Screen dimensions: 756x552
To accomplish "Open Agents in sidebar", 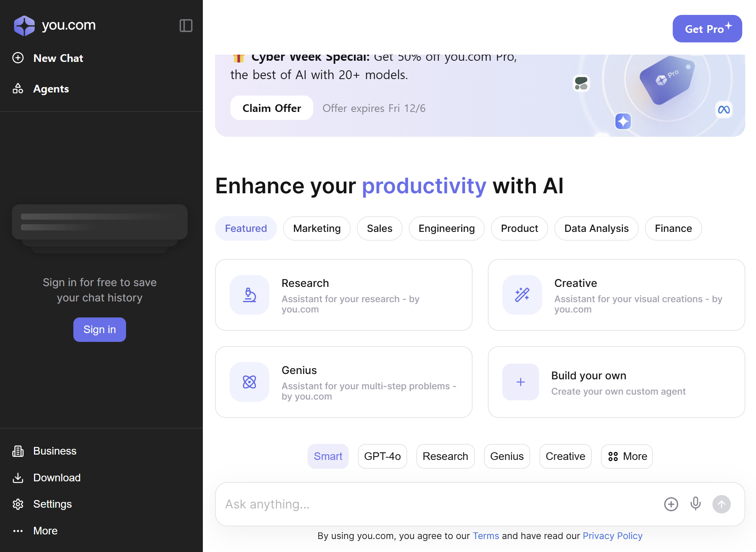I will (51, 89).
